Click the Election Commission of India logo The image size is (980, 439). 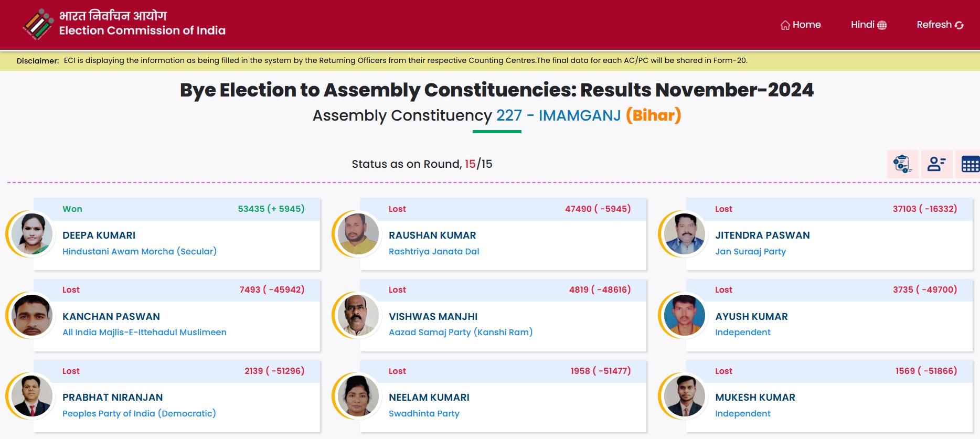38,25
